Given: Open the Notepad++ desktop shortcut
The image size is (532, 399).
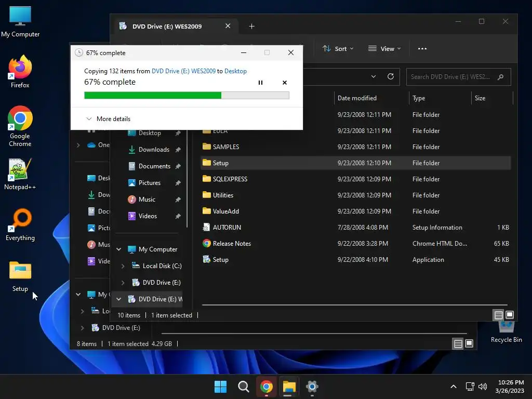Looking at the screenshot, I should pos(20,174).
